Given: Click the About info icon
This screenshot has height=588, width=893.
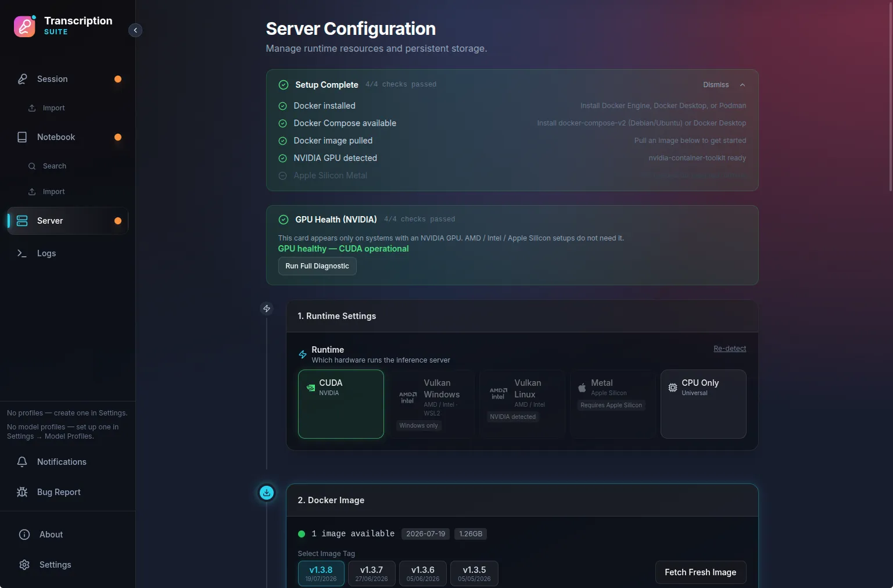Looking at the screenshot, I should pos(24,535).
